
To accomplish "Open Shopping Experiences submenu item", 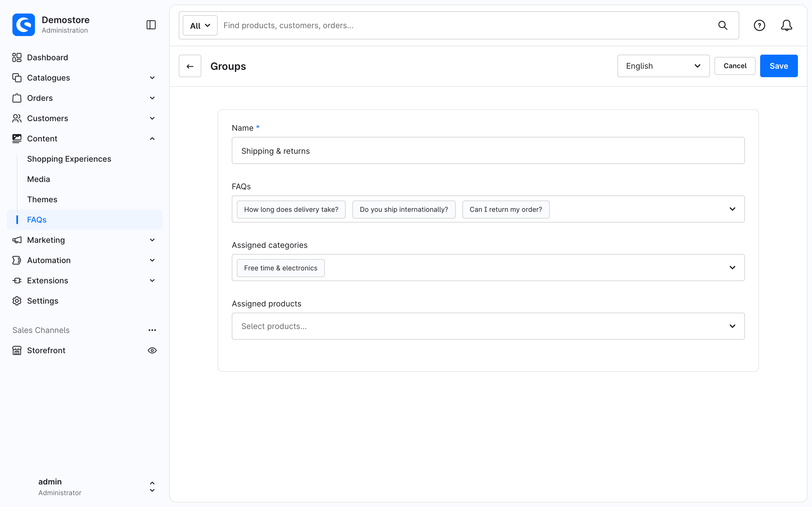I will [x=69, y=159].
